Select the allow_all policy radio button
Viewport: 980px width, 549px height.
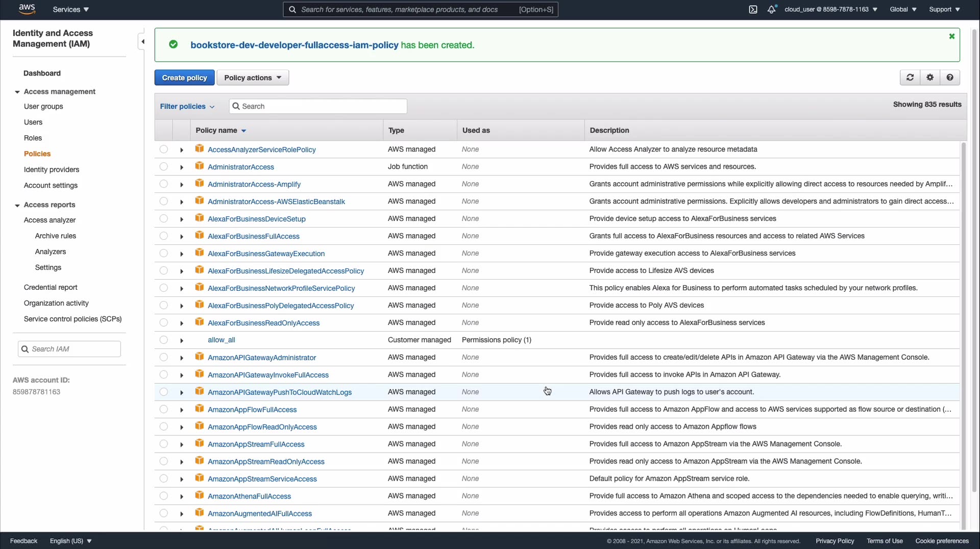tap(163, 340)
